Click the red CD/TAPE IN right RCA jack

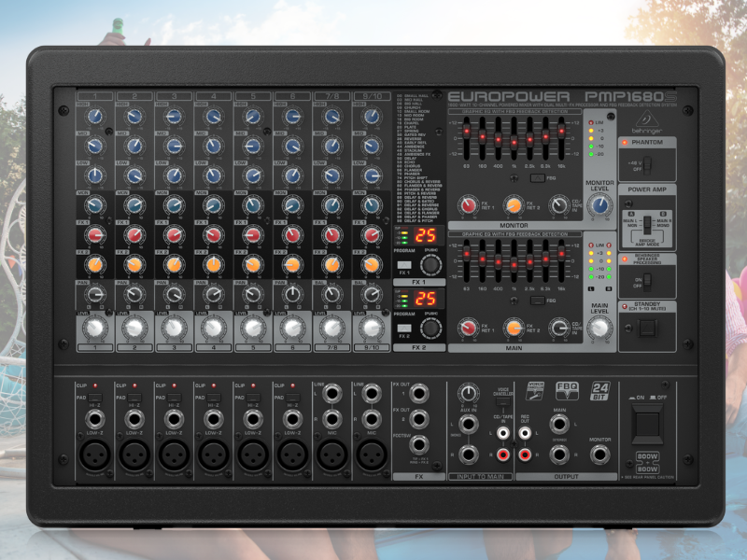click(x=502, y=455)
